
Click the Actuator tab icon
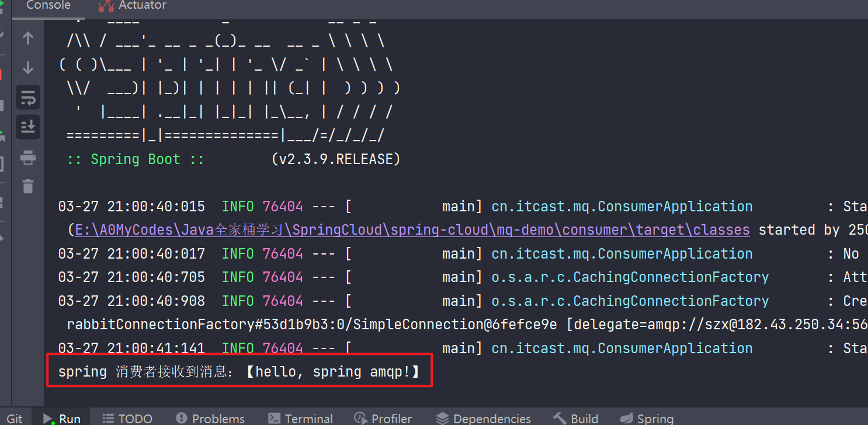[106, 6]
